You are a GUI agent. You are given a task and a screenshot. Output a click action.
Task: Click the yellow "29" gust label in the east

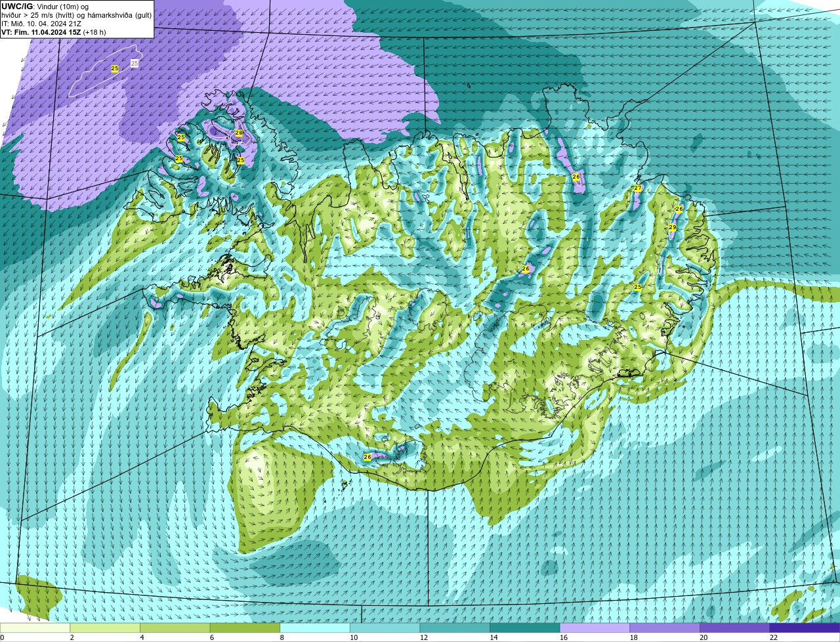pyautogui.click(x=673, y=227)
